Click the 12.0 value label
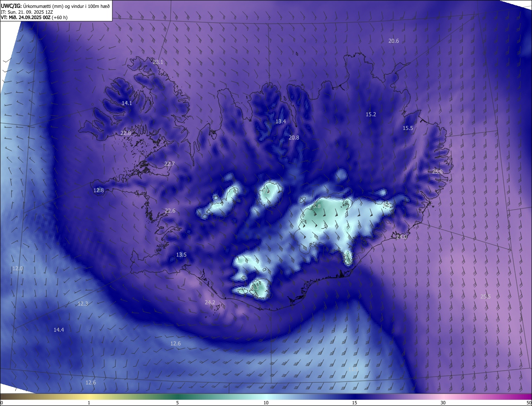 [17, 268]
